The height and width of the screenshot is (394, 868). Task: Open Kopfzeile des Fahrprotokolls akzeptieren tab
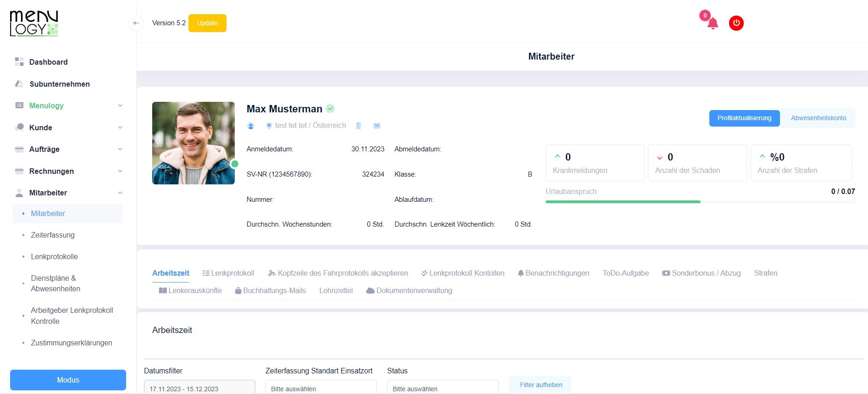(338, 273)
